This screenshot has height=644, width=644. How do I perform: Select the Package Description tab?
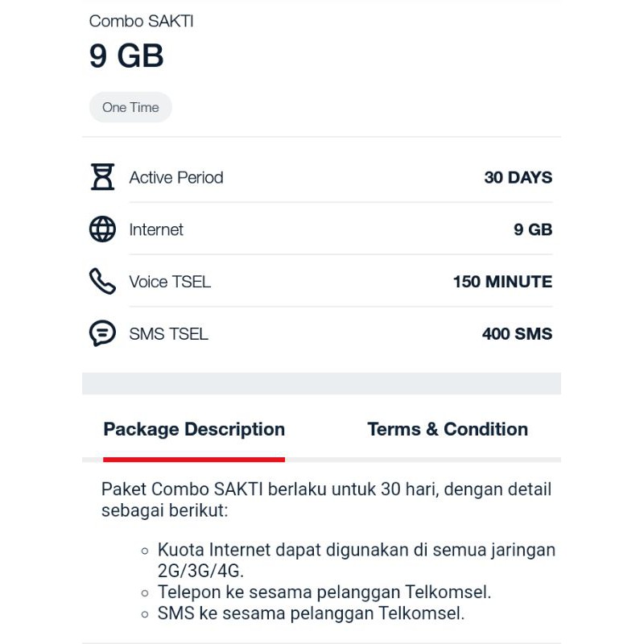click(x=194, y=429)
